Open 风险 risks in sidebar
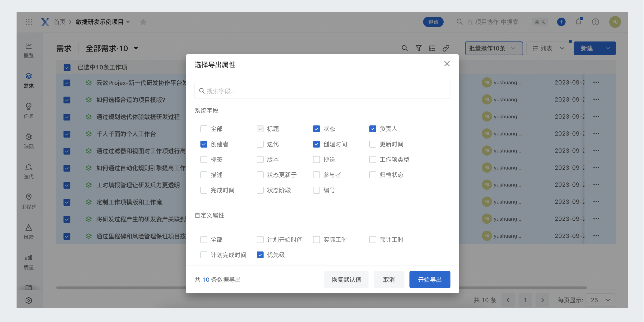This screenshot has height=322, width=644. [29, 232]
